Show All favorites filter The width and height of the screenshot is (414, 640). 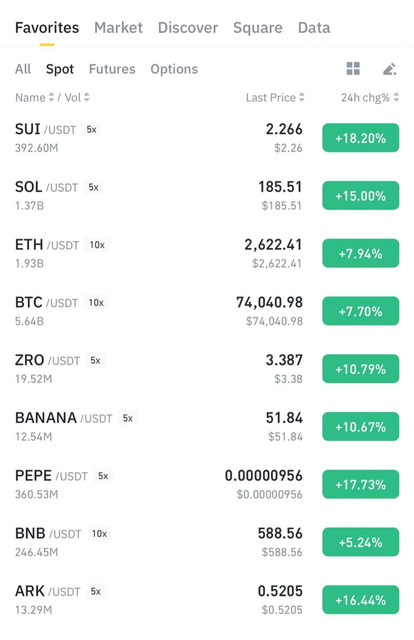point(23,69)
